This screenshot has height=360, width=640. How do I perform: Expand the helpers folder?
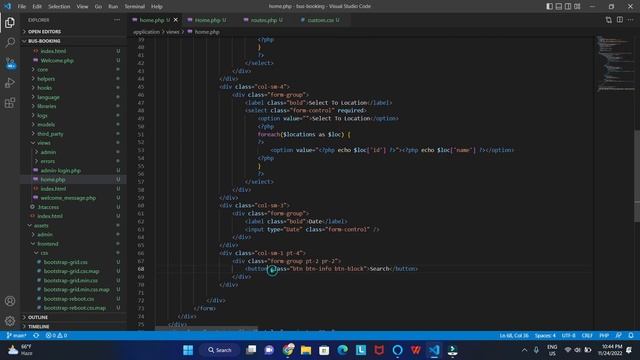point(46,79)
